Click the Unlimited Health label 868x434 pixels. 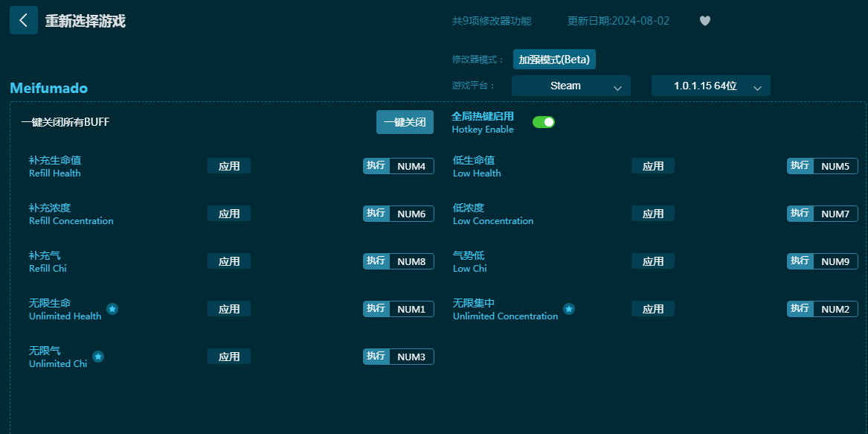(x=65, y=316)
